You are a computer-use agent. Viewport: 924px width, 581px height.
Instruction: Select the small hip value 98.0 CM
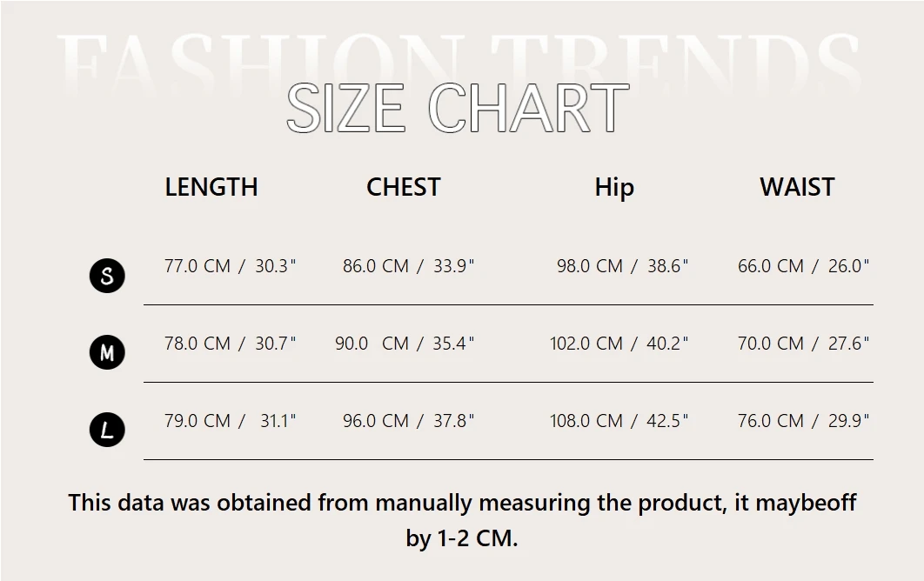590,266
